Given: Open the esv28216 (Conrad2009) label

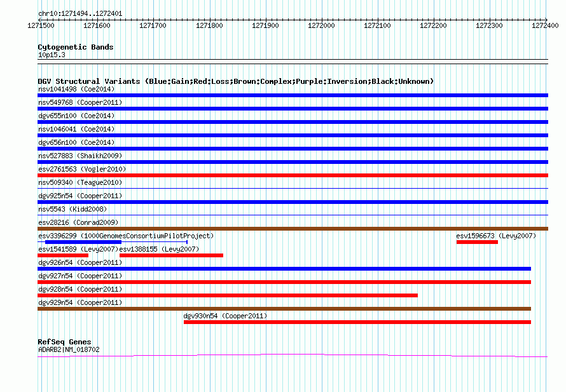Looking at the screenshot, I should tap(78, 222).
